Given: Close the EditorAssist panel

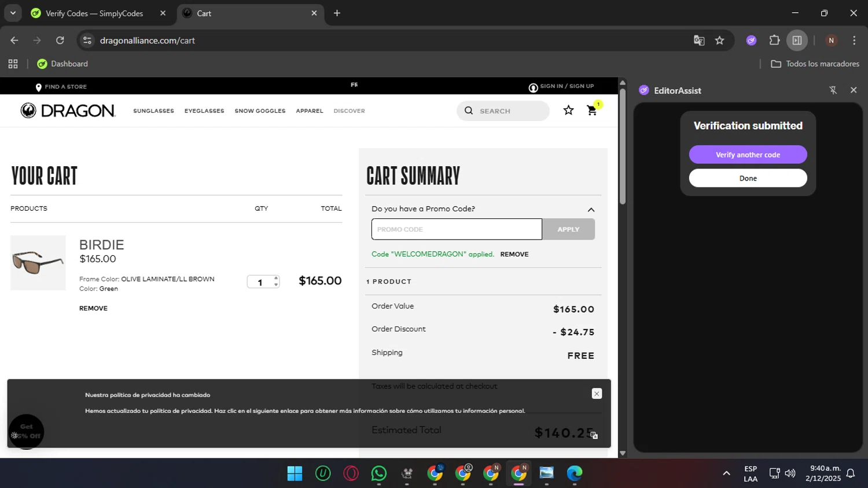Looking at the screenshot, I should point(854,90).
